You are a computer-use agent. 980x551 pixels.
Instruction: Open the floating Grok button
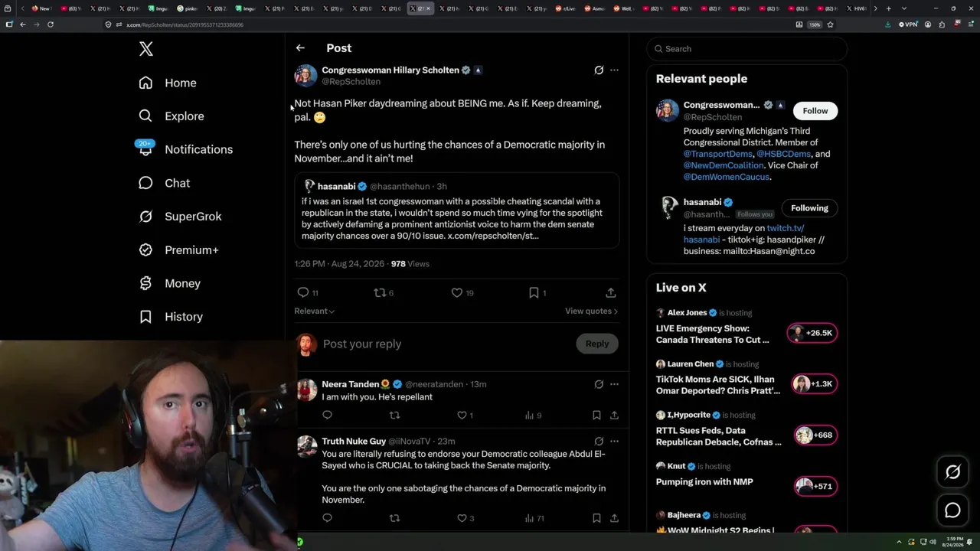click(952, 472)
